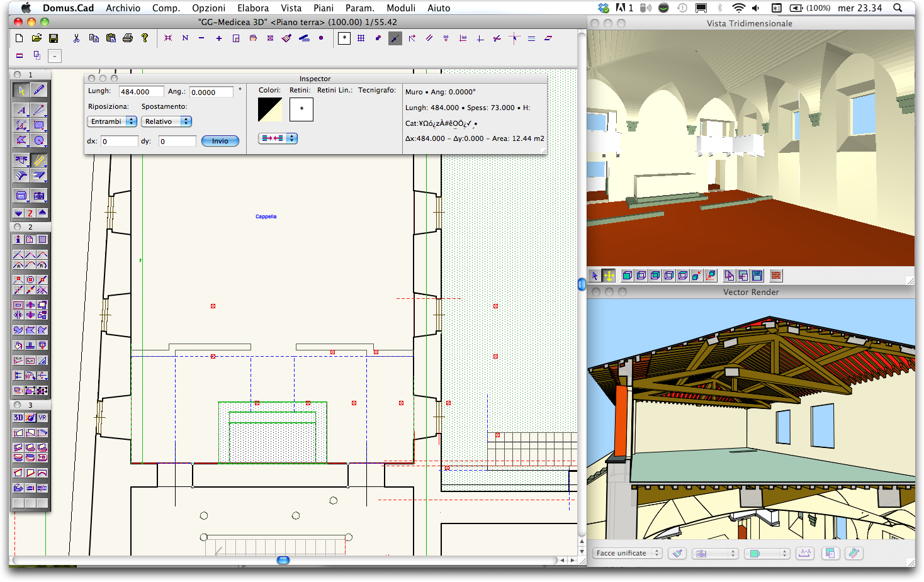Screen dimensions: 924x582
Task: Click the solid cube view icon
Action: coord(628,276)
